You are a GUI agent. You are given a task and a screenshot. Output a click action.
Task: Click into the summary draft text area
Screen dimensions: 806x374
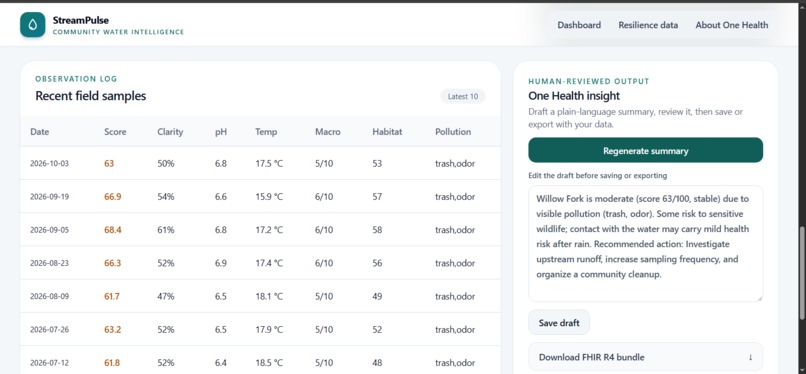pyautogui.click(x=645, y=244)
